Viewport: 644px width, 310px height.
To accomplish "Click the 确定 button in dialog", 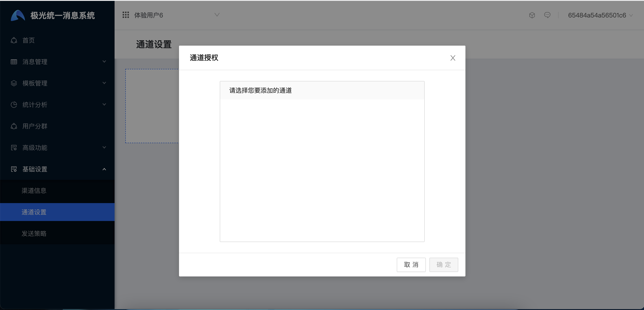I will [x=444, y=265].
